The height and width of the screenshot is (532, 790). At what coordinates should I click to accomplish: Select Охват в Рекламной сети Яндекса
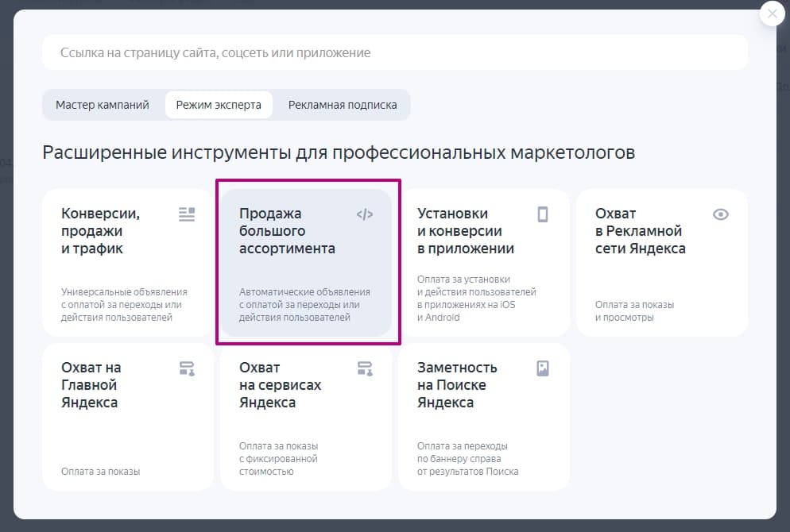663,262
